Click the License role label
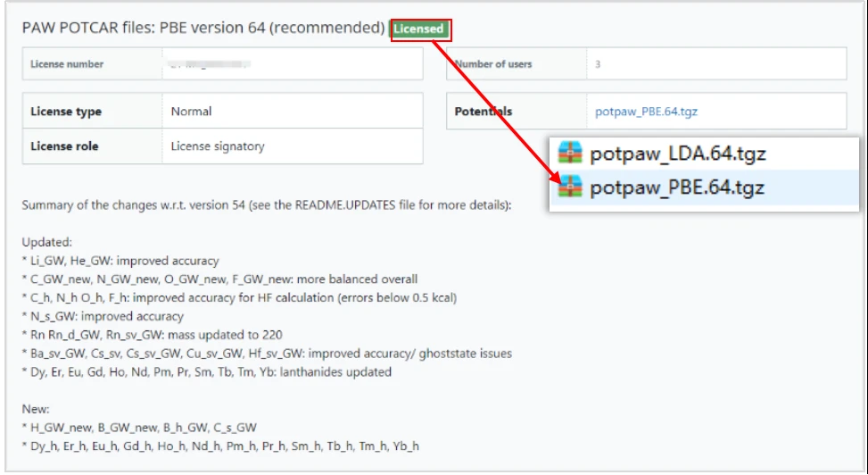868x475 pixels. point(64,146)
